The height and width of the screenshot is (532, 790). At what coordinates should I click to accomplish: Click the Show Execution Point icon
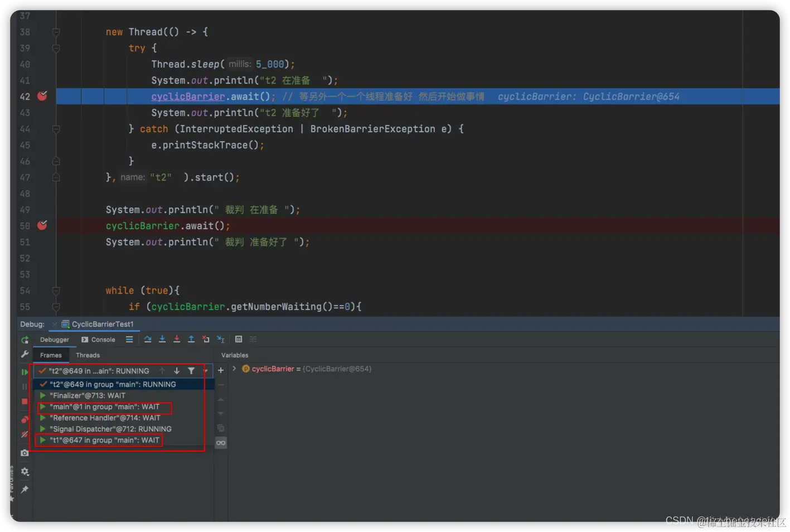click(x=129, y=339)
